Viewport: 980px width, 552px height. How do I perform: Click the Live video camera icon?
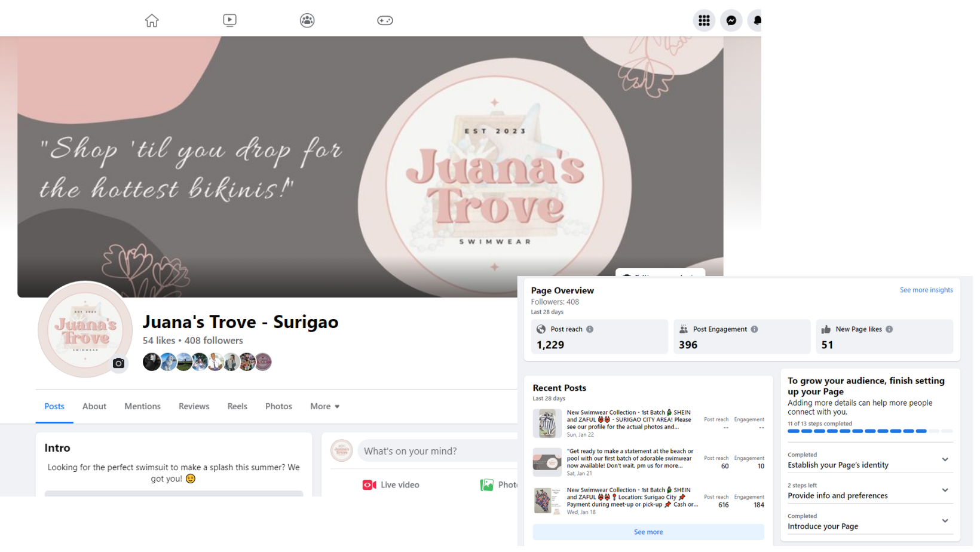[369, 485]
